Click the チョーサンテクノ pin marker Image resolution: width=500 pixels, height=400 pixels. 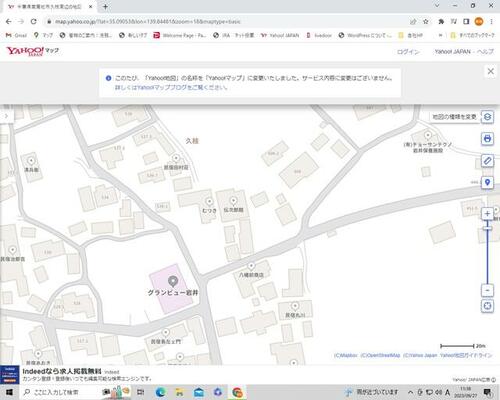pyautogui.click(x=428, y=135)
